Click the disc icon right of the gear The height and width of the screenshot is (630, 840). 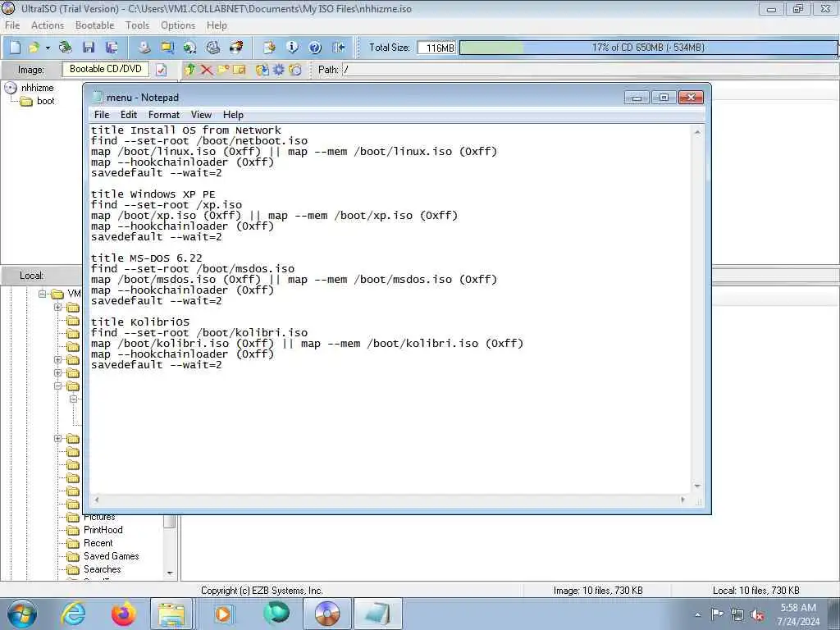[295, 70]
